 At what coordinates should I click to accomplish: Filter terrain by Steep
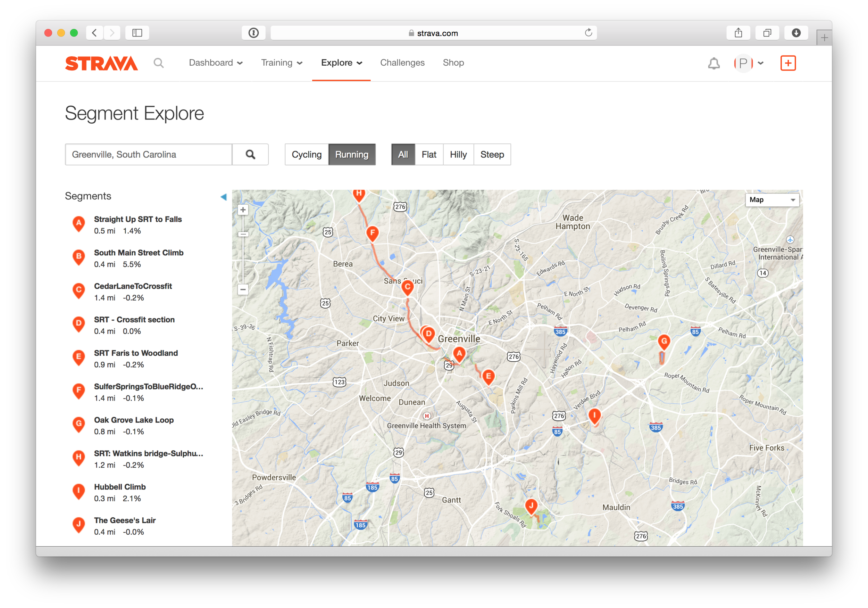click(x=492, y=154)
